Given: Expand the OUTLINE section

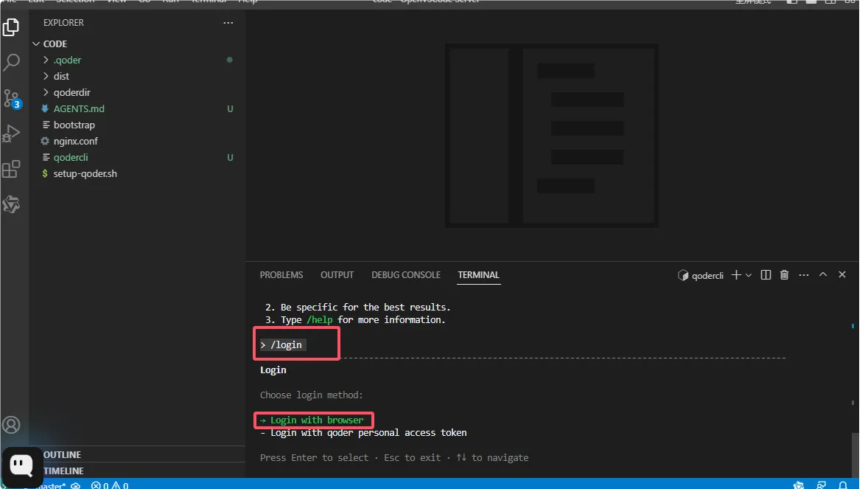Looking at the screenshot, I should tap(137, 454).
